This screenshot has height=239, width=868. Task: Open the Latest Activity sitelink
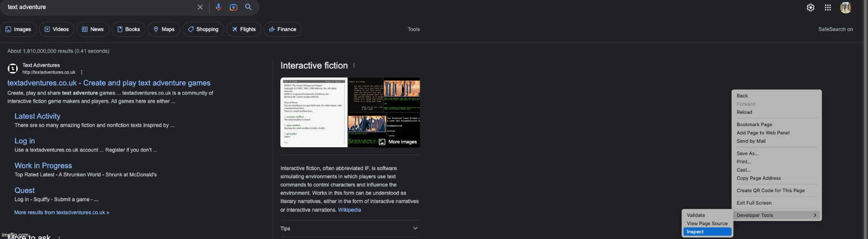[37, 116]
